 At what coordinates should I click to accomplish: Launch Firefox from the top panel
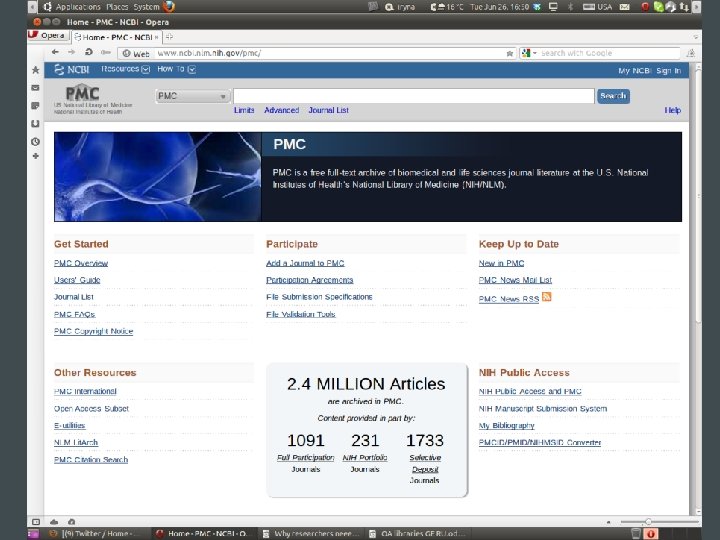tap(169, 6)
